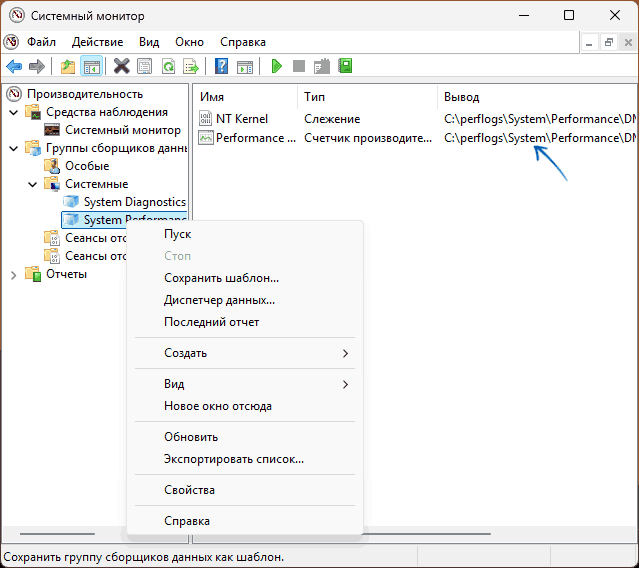Choose Диспетчер данных... in the context menu

click(x=245, y=300)
